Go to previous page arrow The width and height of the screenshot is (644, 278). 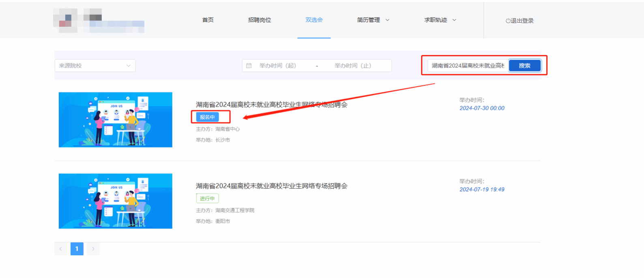(61, 249)
